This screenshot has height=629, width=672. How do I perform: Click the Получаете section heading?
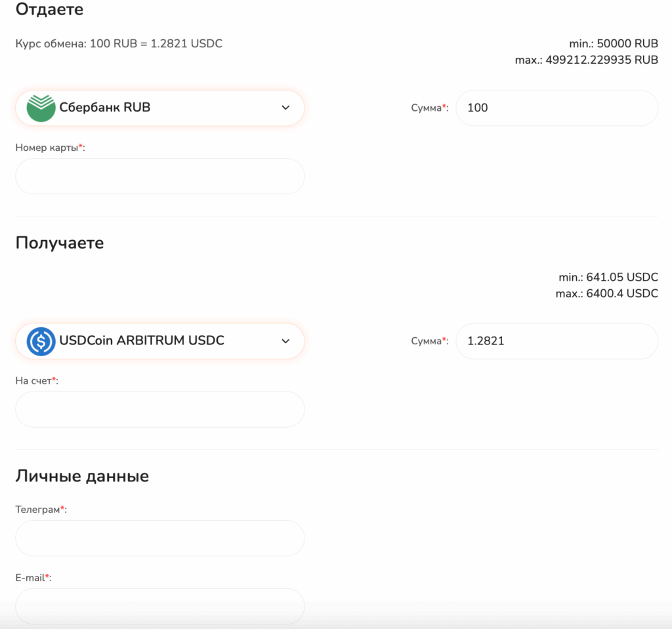coord(60,243)
